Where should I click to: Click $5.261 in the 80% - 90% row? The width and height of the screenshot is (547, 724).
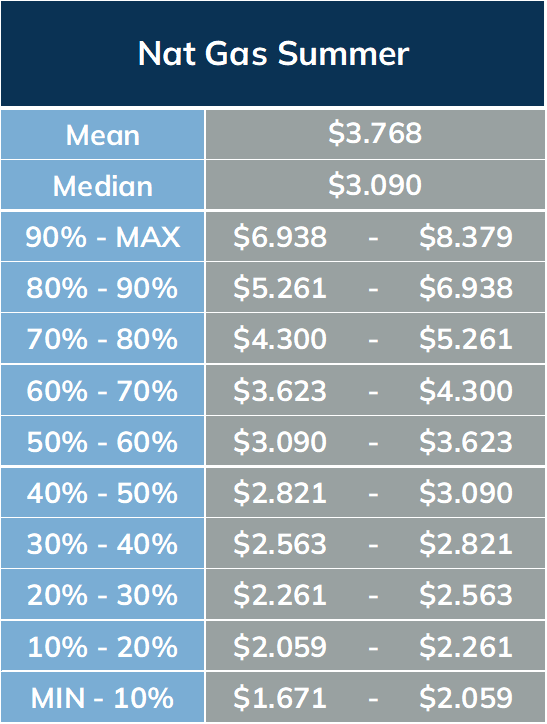coord(280,287)
